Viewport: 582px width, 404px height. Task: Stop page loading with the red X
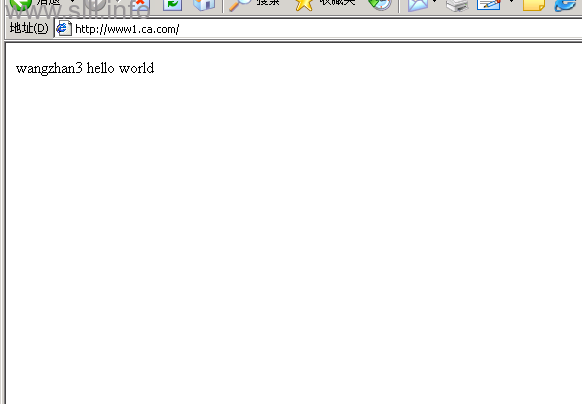[x=140, y=4]
